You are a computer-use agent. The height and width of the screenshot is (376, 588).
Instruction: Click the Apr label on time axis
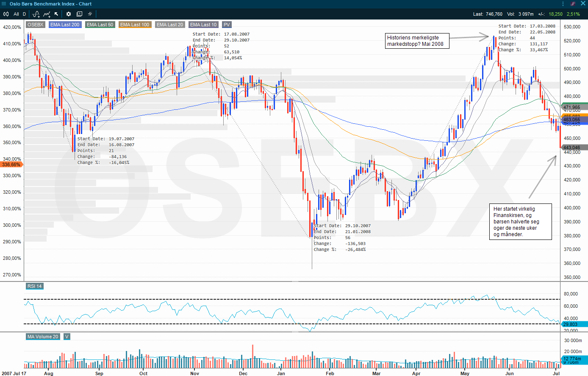[x=416, y=373]
